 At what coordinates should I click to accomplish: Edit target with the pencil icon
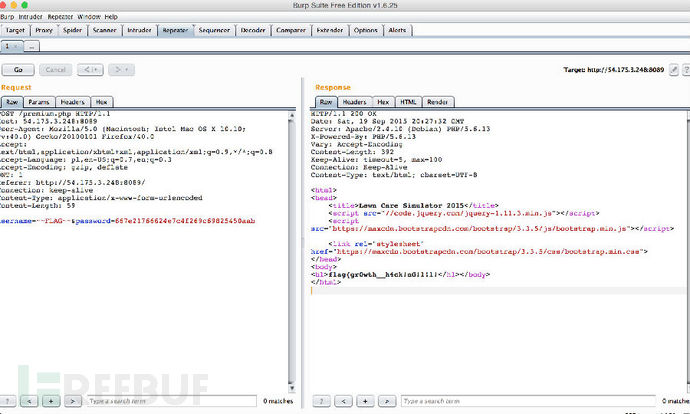[674, 70]
